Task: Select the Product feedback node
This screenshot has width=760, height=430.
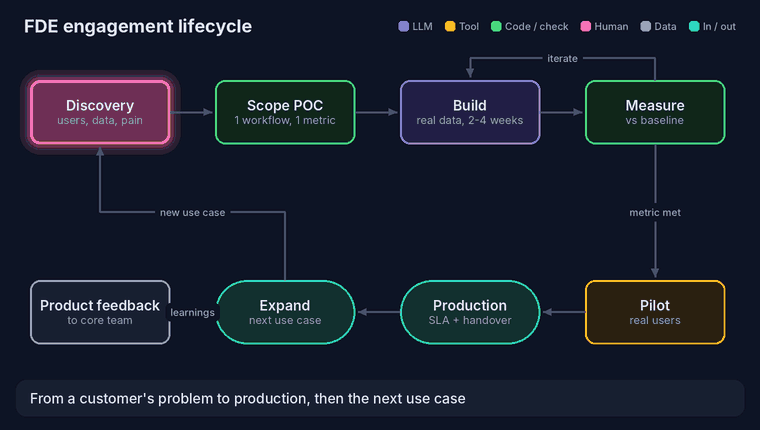Action: click(100, 312)
